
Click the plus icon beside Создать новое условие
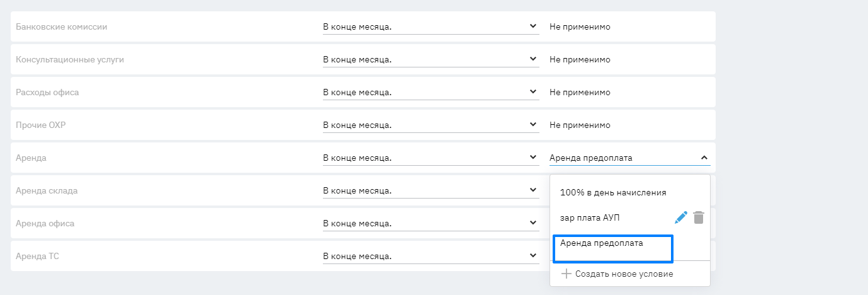(x=566, y=274)
